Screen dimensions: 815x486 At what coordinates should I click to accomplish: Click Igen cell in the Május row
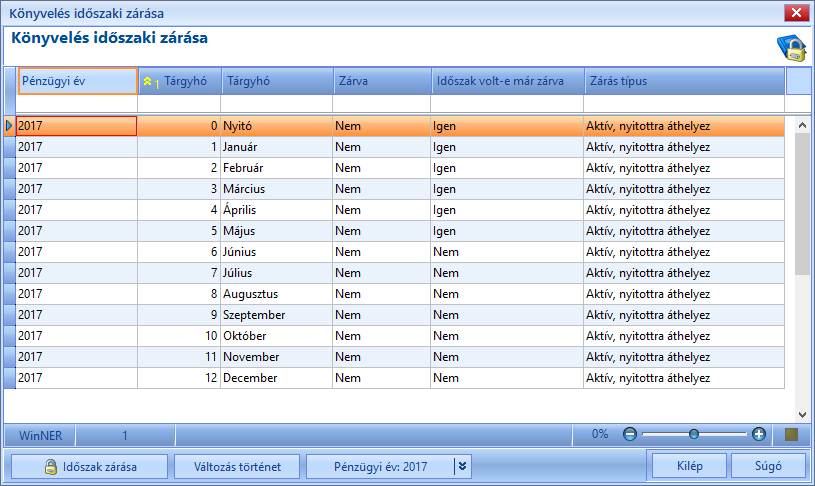(x=507, y=231)
